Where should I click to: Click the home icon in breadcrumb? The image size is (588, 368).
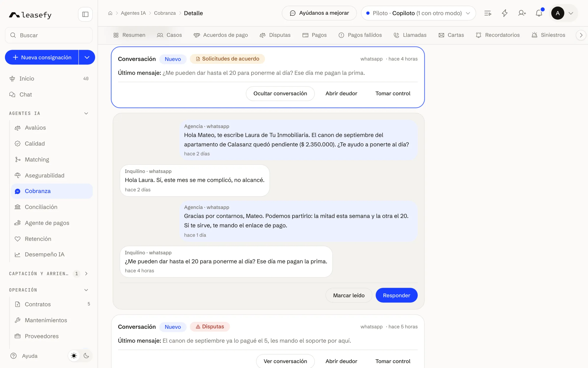coord(110,13)
